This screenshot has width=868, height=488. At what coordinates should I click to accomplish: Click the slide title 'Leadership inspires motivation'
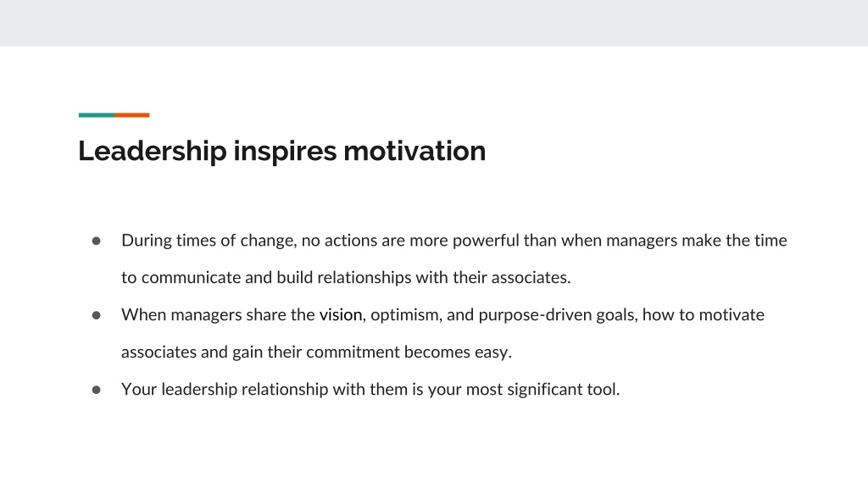coord(281,151)
